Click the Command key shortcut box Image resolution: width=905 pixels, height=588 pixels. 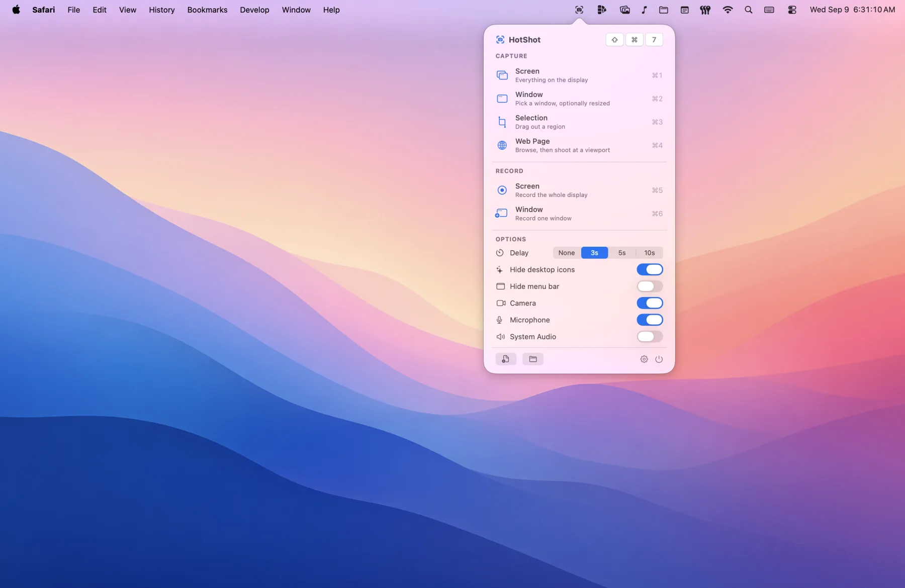click(x=635, y=40)
